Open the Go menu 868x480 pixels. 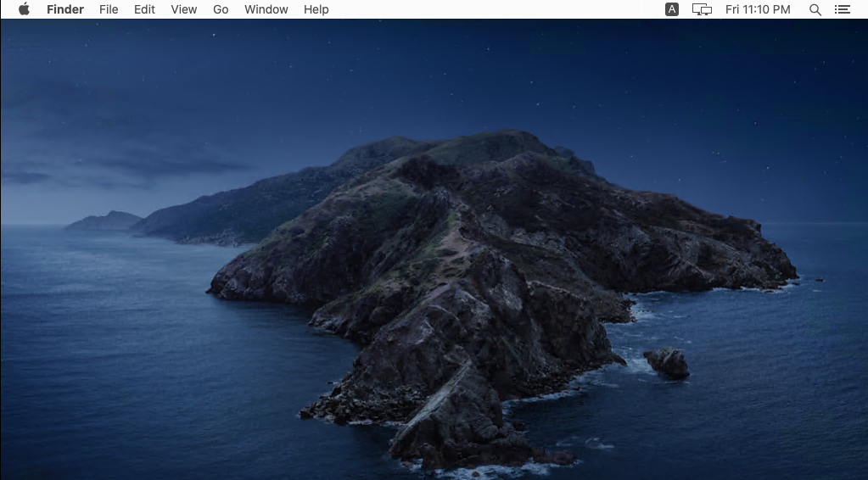[221, 9]
